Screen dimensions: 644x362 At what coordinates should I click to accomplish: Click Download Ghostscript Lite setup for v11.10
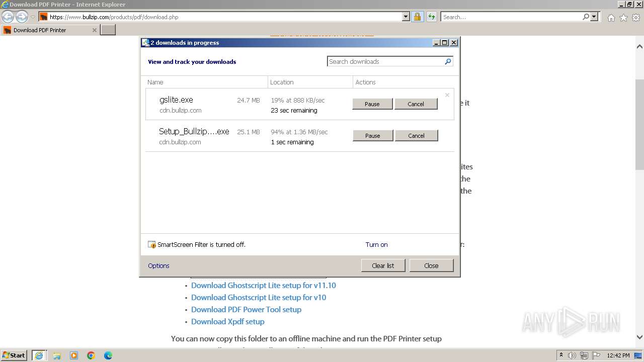pyautogui.click(x=264, y=286)
